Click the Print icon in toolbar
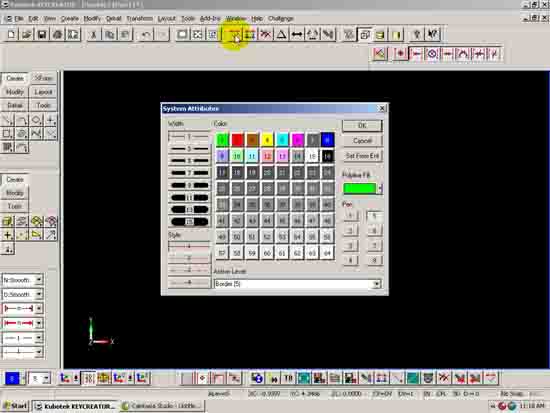This screenshot has width=550, height=413. tap(58, 34)
